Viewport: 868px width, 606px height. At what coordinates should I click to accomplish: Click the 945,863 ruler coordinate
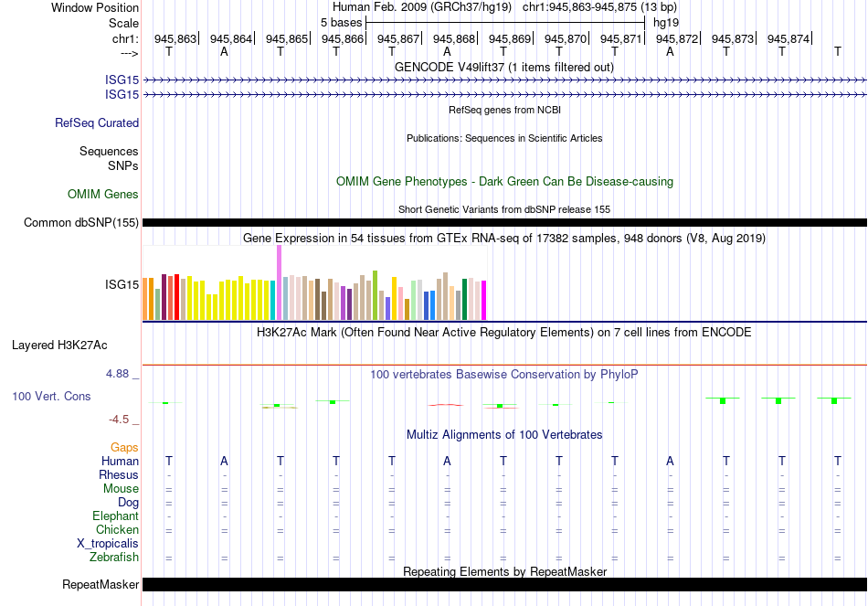[175, 38]
